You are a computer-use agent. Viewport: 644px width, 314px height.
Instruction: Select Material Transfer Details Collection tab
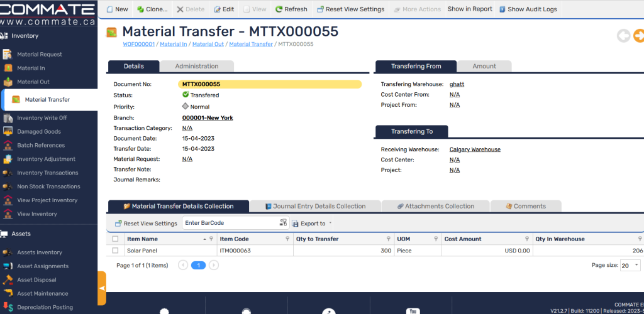pos(178,206)
